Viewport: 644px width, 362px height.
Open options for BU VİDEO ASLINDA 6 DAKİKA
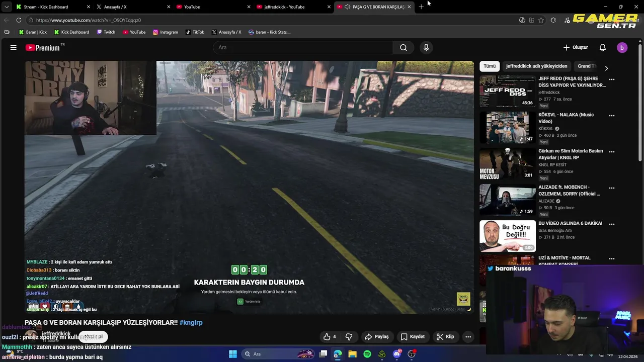click(612, 224)
